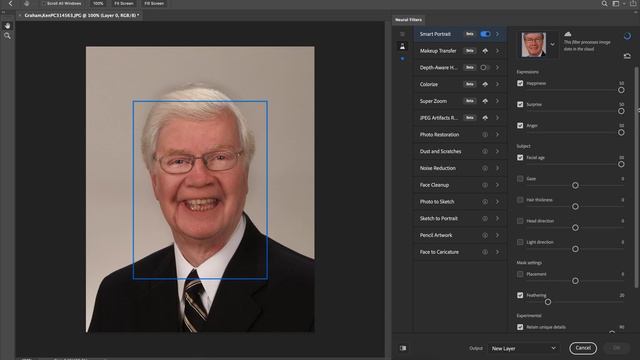Click the blue processing spinner icon

tap(627, 36)
